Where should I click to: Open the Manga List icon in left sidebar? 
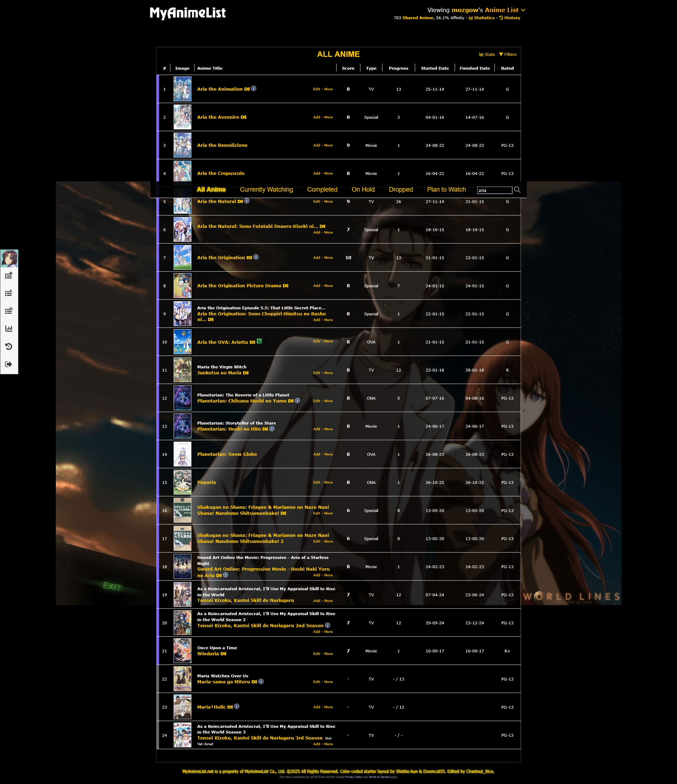pos(9,311)
